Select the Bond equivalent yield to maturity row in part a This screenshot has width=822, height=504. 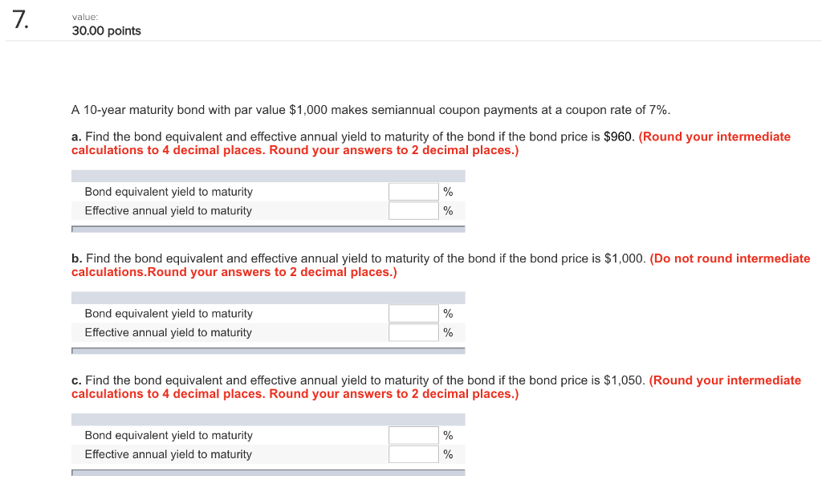point(169,191)
